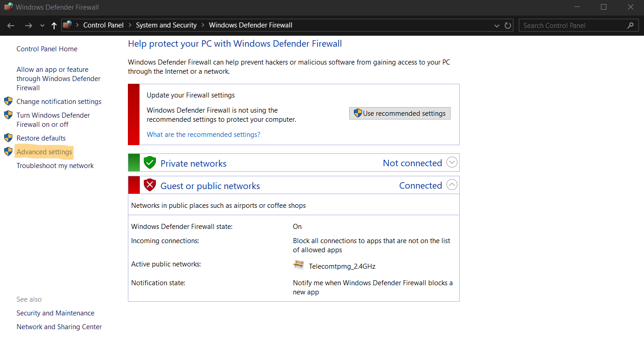Open Turn Windows Defender Firewall on or off

tap(53, 120)
